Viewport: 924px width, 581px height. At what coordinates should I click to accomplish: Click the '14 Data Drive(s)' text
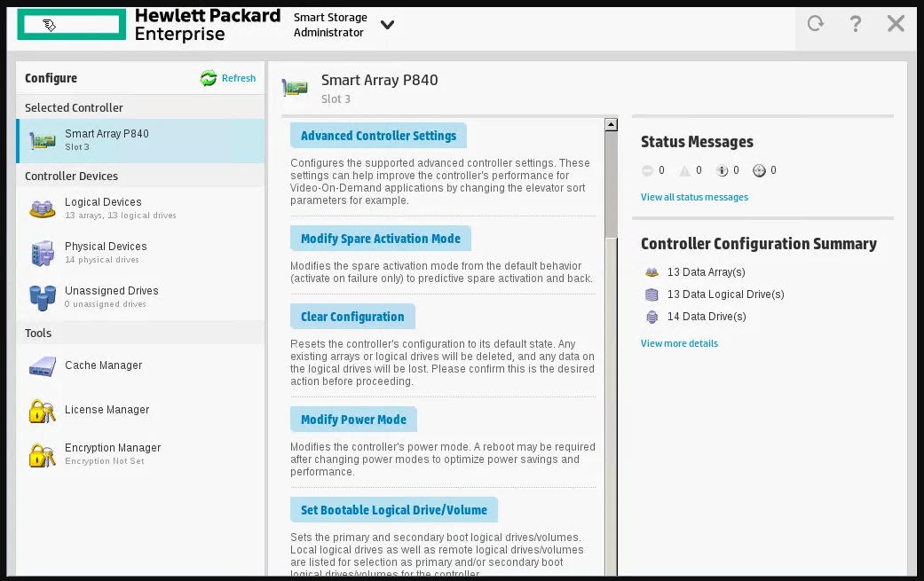pyautogui.click(x=707, y=317)
